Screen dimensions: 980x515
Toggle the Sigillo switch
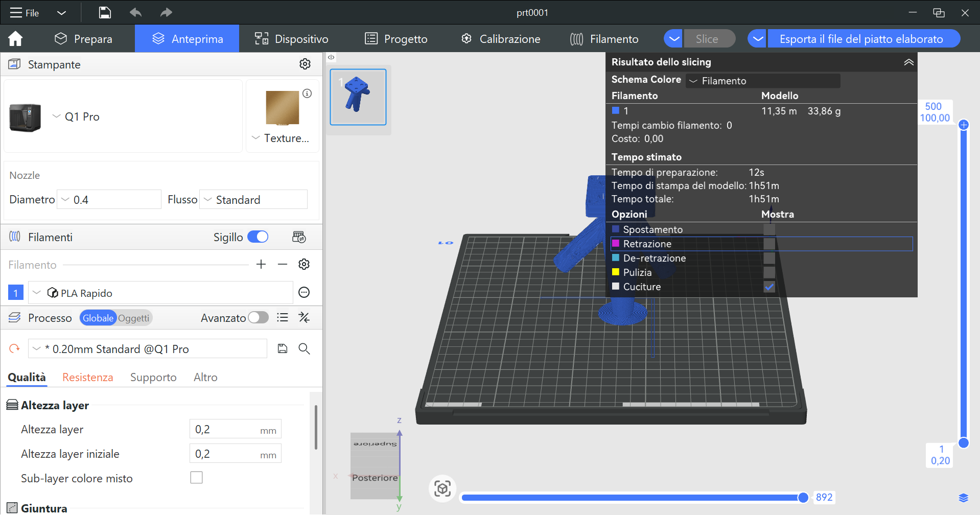[x=258, y=237]
